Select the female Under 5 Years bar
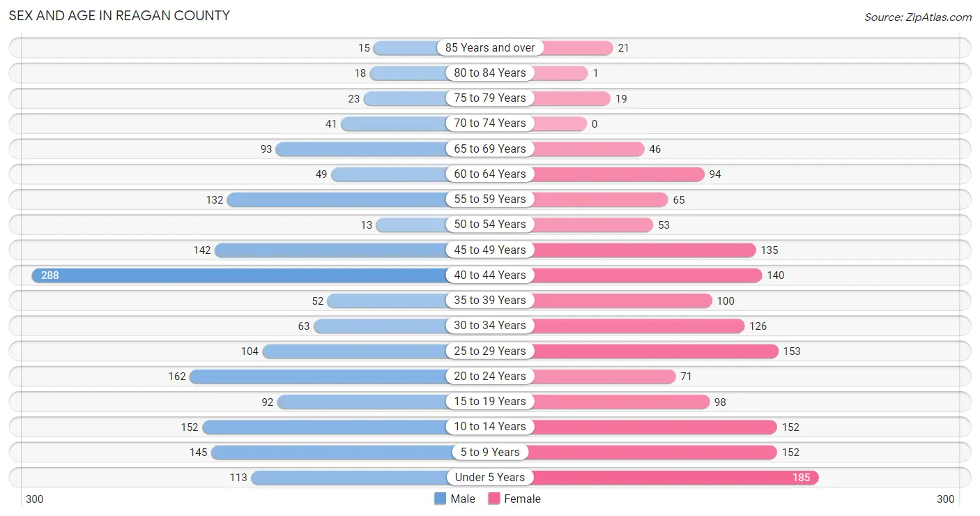Screen dimensions: 980x516 pyautogui.click(x=675, y=478)
